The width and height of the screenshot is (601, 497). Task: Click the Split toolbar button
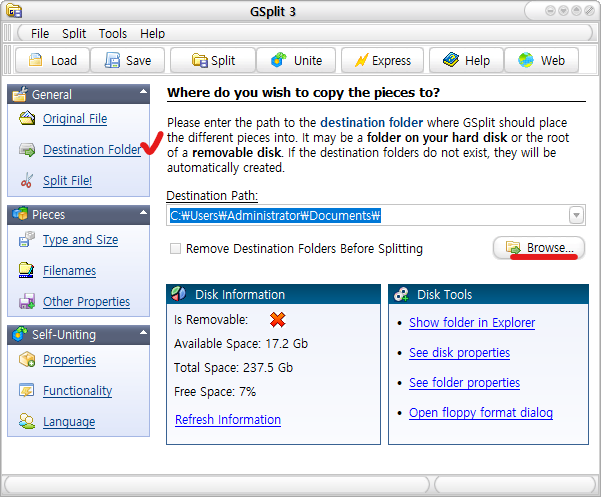[213, 60]
